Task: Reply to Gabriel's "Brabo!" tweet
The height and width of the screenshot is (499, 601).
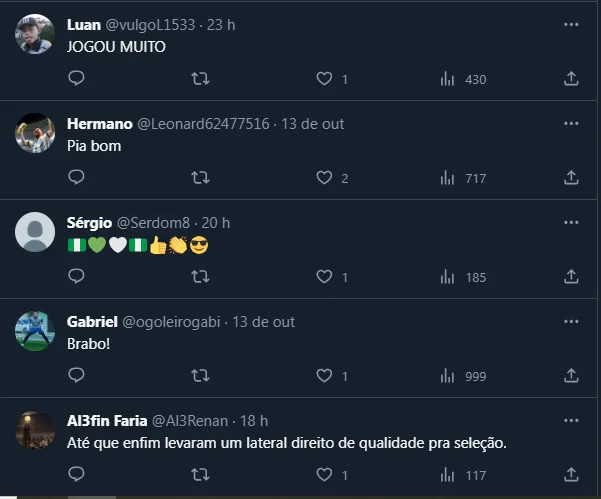Action: pyautogui.click(x=77, y=375)
